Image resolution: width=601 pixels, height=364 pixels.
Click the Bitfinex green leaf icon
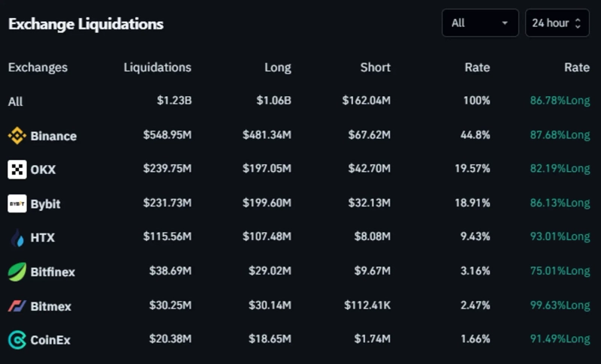point(17,272)
